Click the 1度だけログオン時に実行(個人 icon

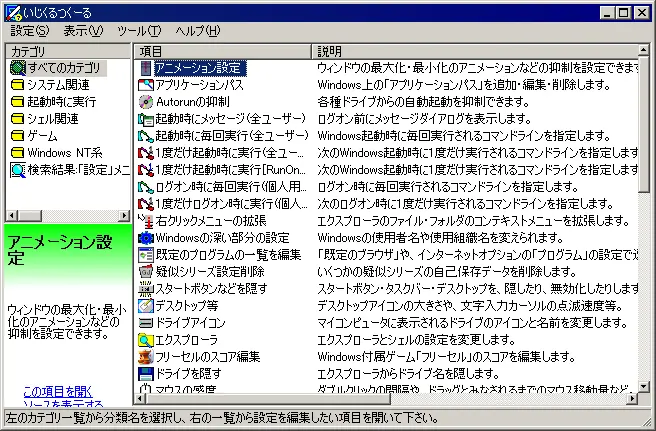point(146,204)
